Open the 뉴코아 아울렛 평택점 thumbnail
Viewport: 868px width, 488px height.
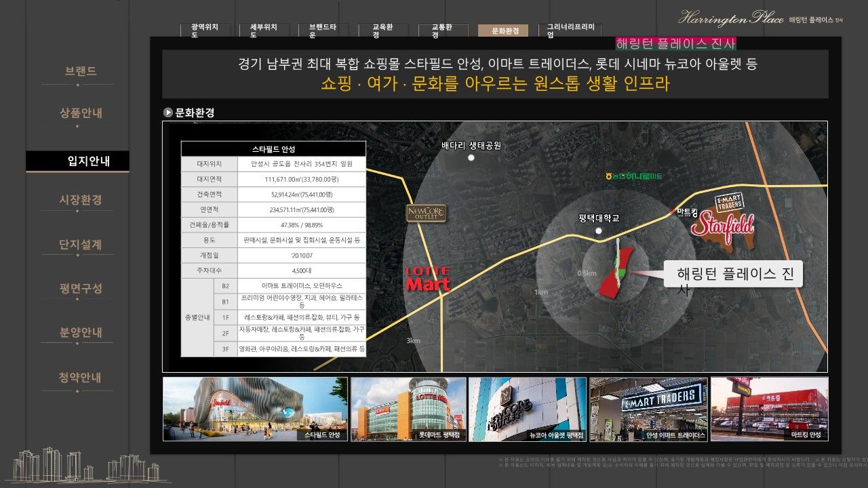tap(527, 409)
